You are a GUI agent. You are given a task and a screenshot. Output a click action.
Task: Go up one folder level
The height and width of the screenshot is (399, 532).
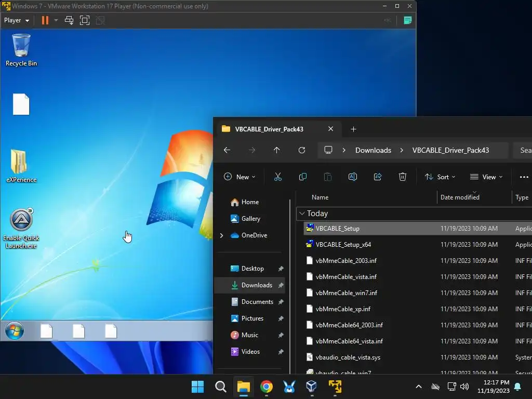pyautogui.click(x=276, y=150)
